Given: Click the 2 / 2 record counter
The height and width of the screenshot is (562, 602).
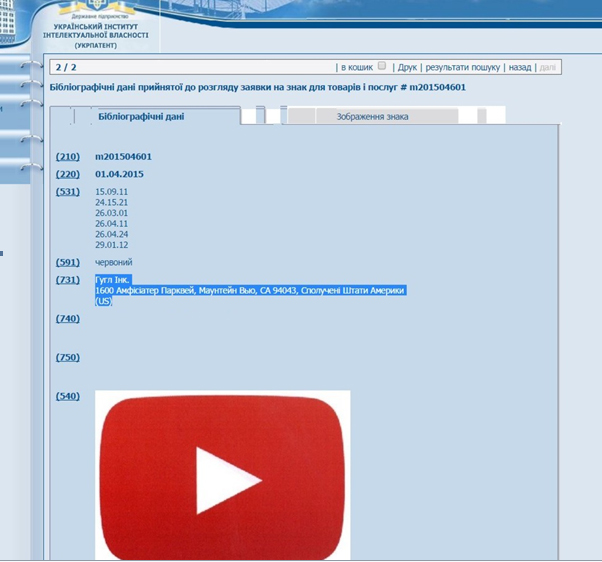Looking at the screenshot, I should coord(66,67).
